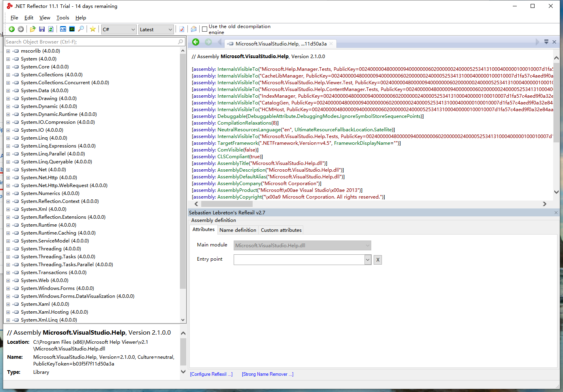Viewport: 563px width, 392px height.
Task: Click the envelope feedback toolbar icon
Action: point(194,29)
